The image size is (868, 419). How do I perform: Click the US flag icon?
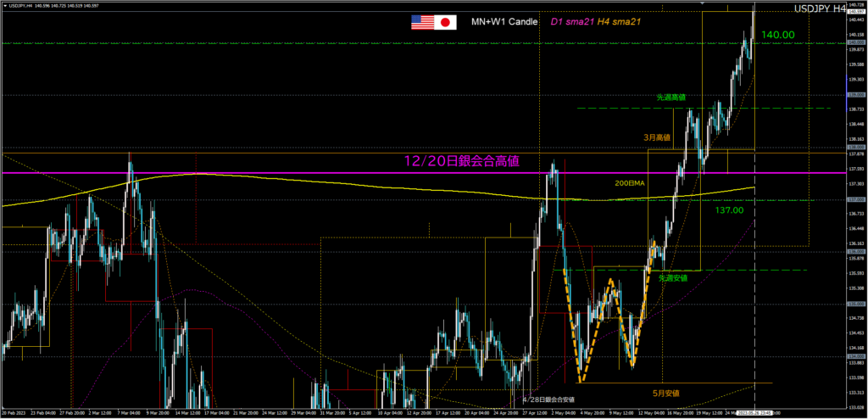[x=422, y=22]
